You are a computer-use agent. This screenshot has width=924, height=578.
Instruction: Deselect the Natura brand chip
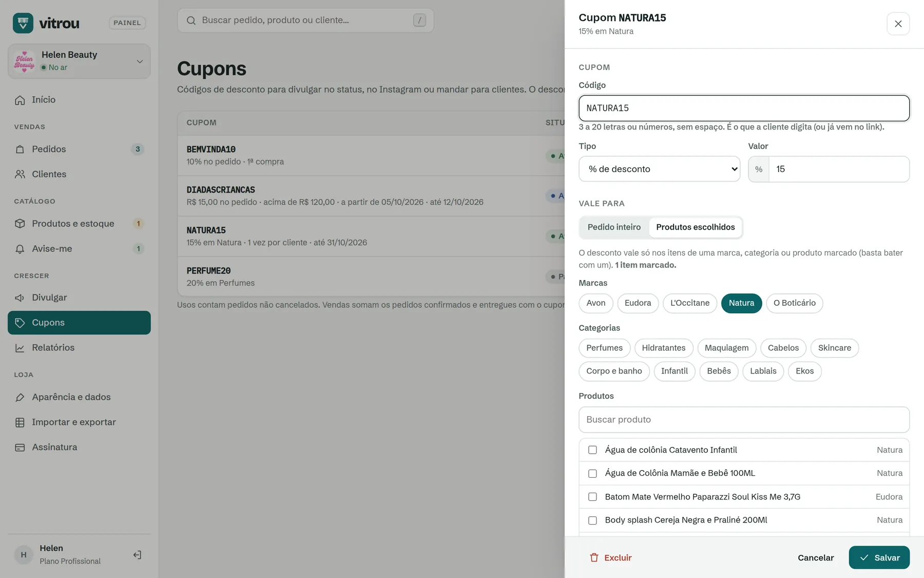click(x=741, y=303)
